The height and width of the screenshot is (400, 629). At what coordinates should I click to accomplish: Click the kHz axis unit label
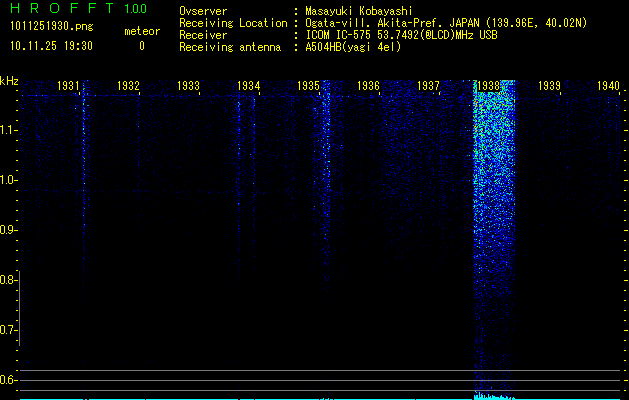9,81
